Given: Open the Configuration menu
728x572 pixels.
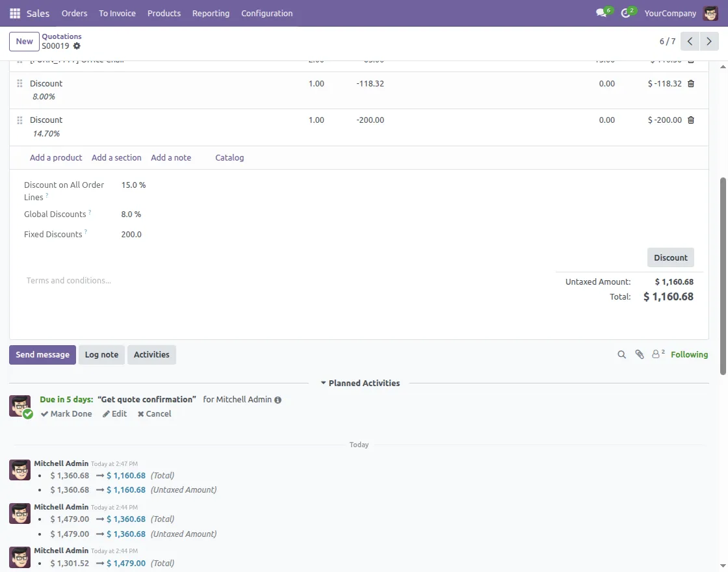Looking at the screenshot, I should (x=266, y=13).
